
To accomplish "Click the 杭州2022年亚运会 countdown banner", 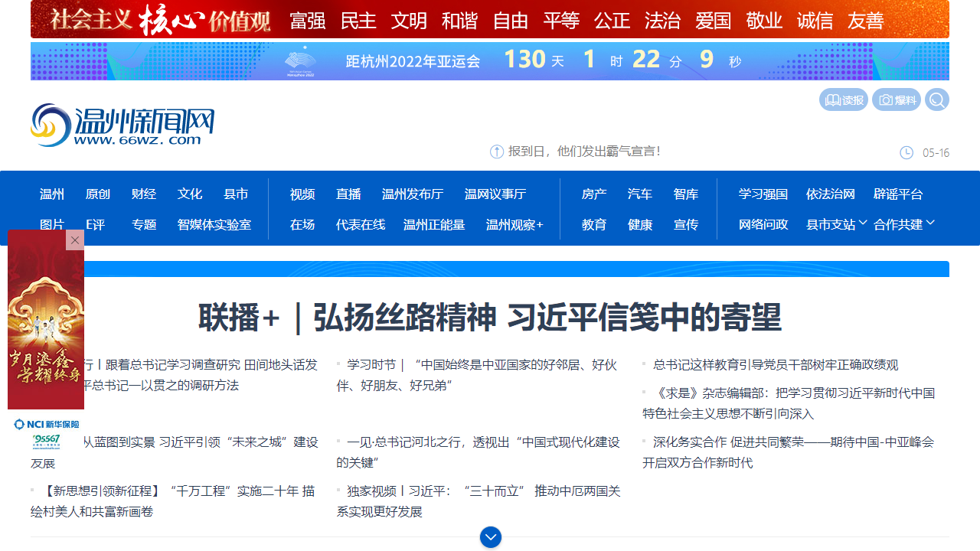I will pyautogui.click(x=490, y=61).
